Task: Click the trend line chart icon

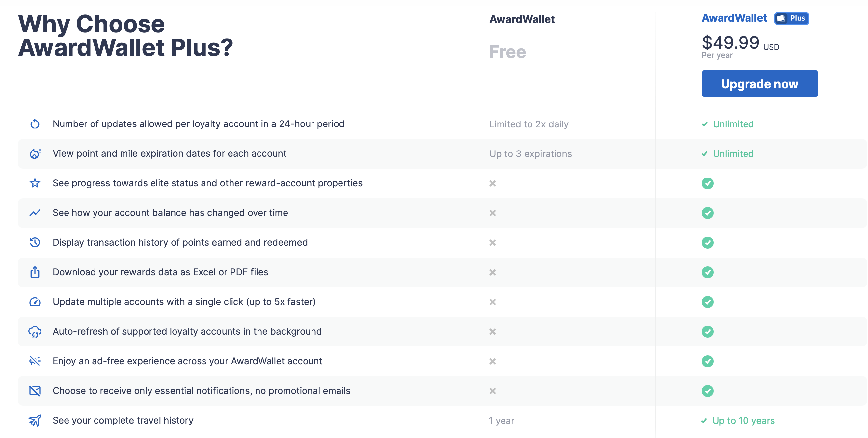Action: [35, 213]
